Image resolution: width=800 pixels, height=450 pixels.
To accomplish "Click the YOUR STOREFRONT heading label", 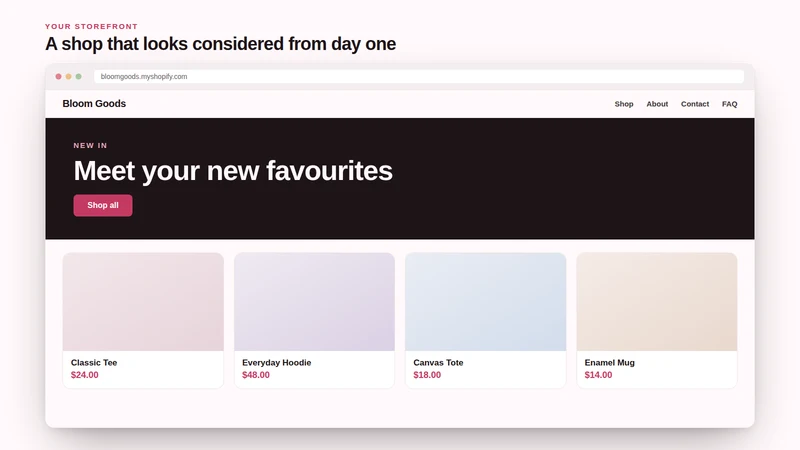I will 91,27.
